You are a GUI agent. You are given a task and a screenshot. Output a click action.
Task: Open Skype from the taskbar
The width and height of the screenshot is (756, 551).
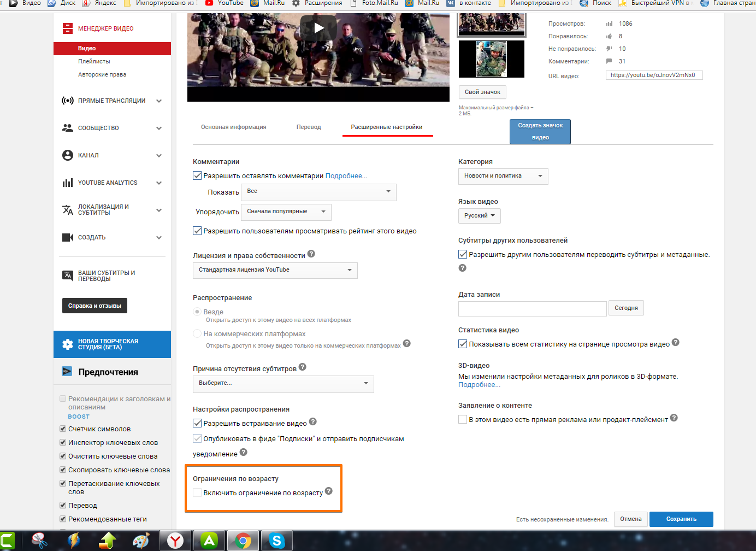click(x=277, y=541)
